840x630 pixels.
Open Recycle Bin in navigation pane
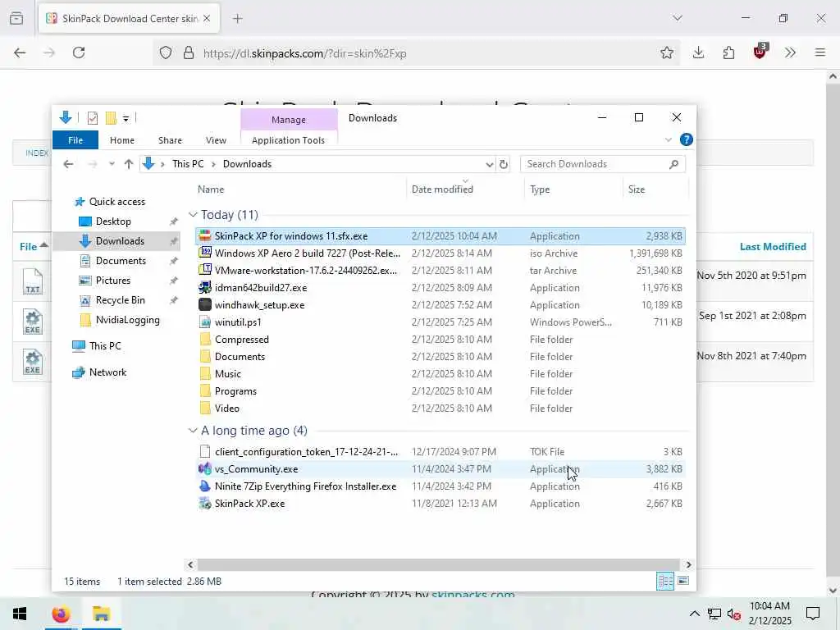(120, 300)
